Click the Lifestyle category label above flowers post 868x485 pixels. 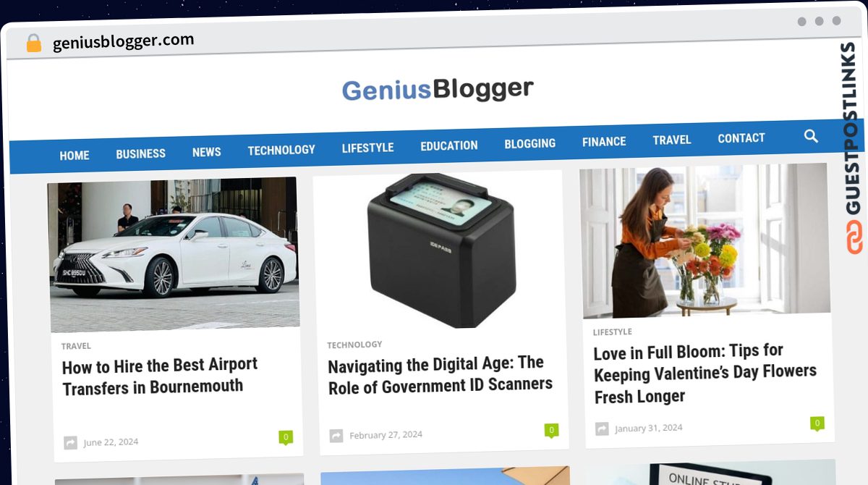click(x=613, y=332)
